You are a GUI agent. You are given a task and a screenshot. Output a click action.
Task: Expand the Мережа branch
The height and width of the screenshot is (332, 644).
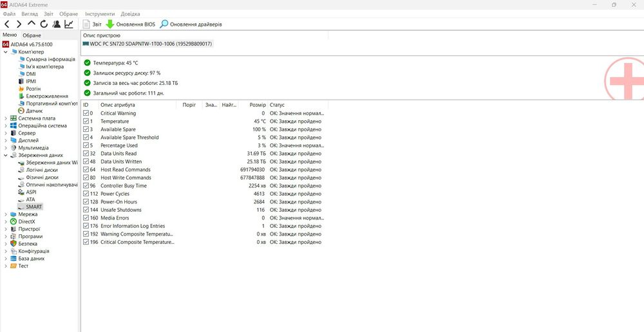(6, 214)
